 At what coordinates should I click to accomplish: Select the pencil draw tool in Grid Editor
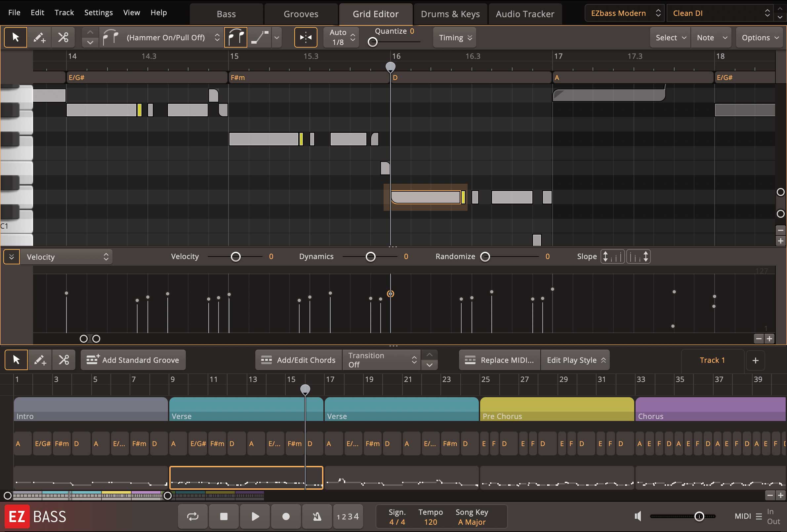click(x=39, y=37)
